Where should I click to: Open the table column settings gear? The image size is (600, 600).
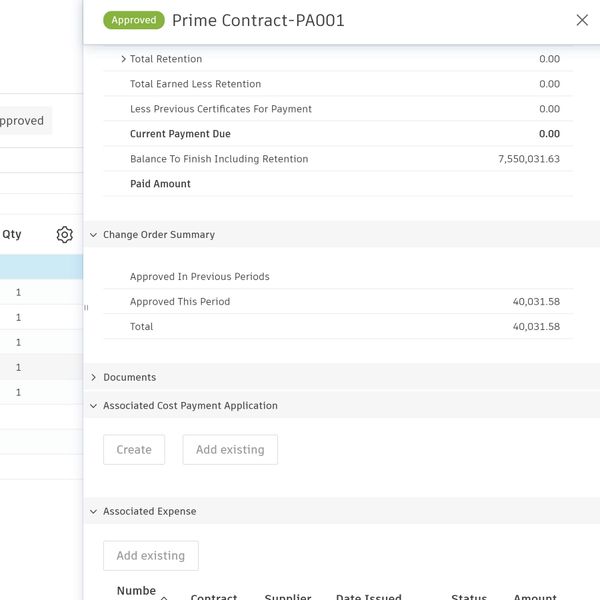65,235
